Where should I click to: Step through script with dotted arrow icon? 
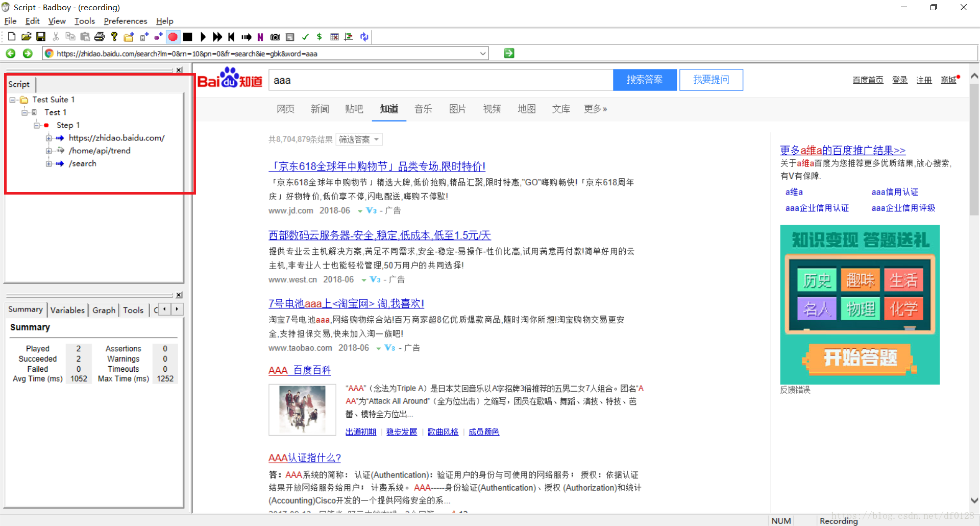247,37
